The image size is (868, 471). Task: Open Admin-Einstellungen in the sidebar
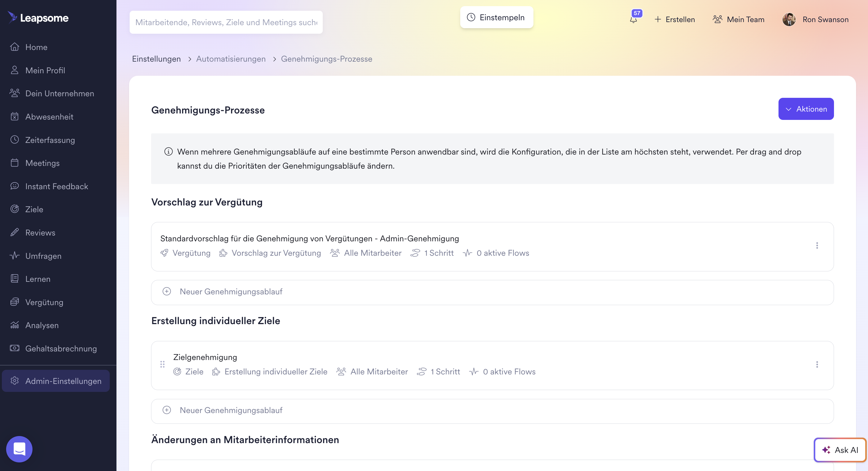pos(56,381)
